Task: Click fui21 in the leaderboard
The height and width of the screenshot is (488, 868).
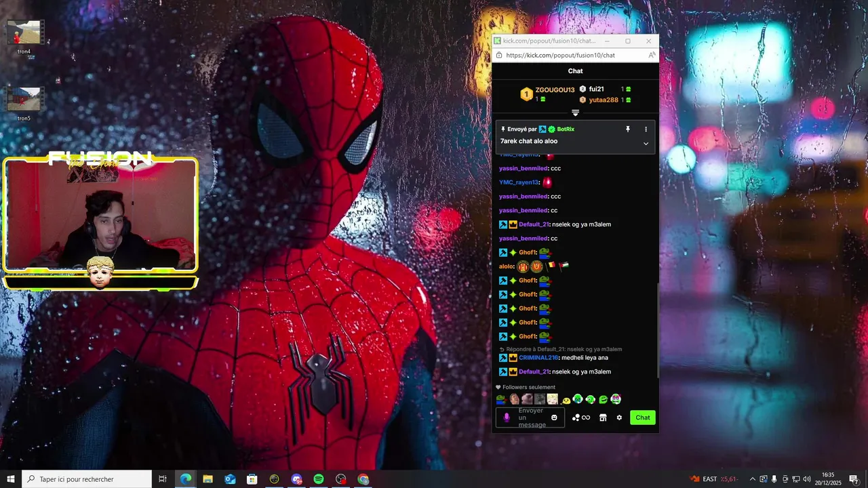Action: click(x=596, y=89)
